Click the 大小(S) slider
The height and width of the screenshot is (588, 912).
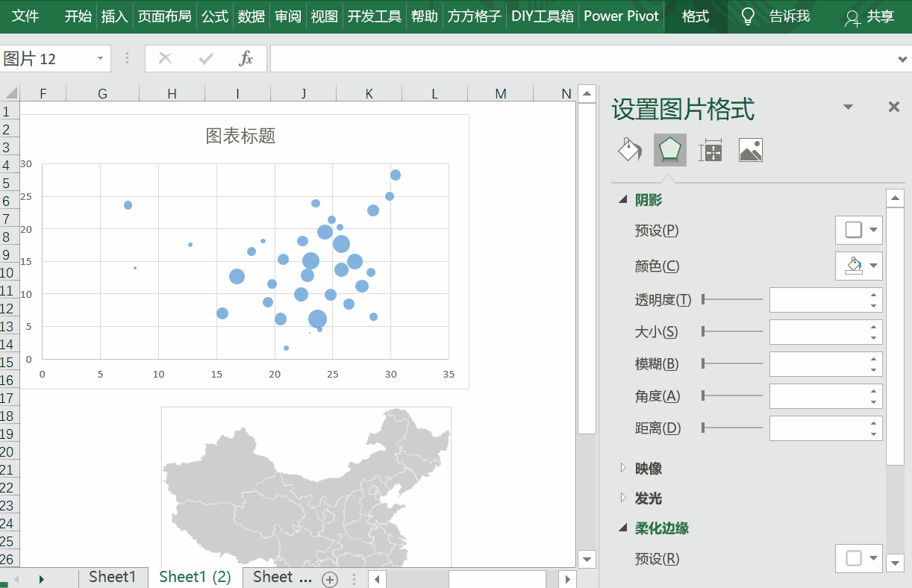(x=732, y=332)
